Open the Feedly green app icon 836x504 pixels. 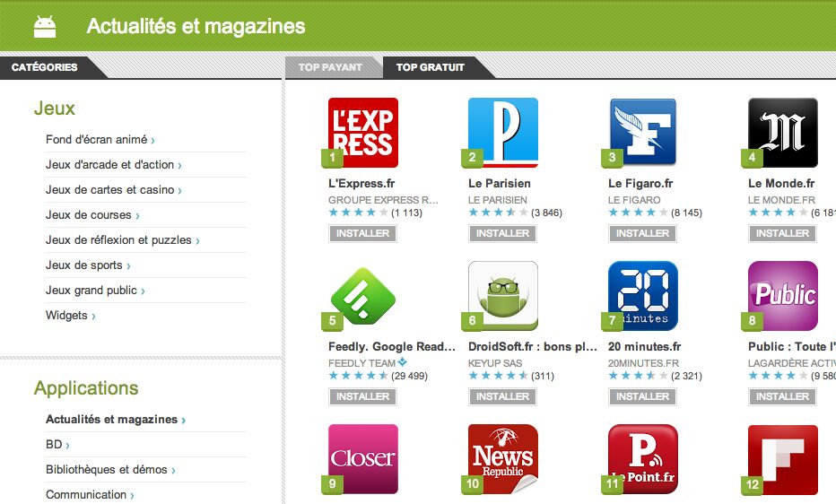[x=362, y=296]
